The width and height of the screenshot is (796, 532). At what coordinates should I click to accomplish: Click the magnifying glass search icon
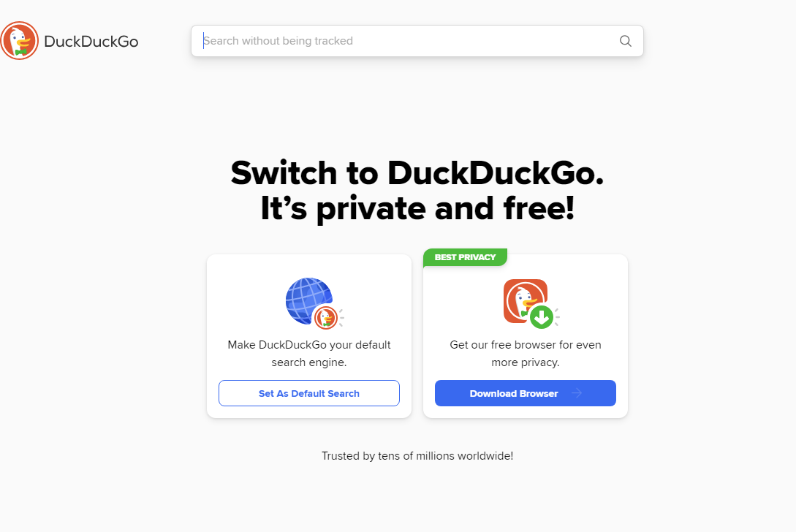point(626,41)
